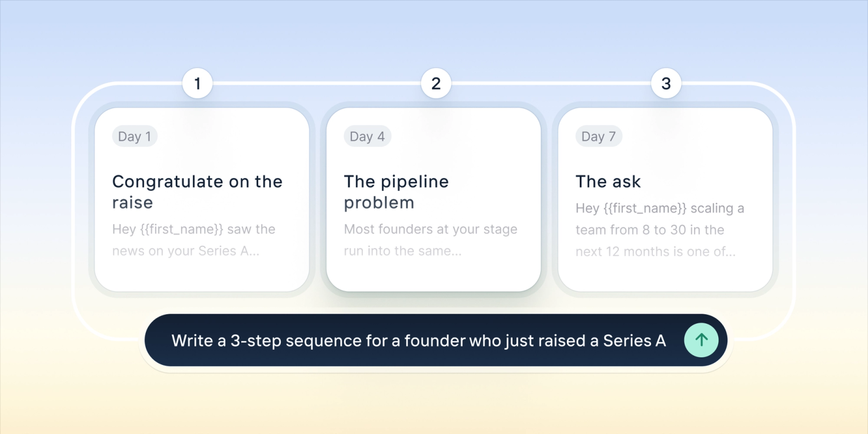Select the step 1 number badge

point(197,84)
